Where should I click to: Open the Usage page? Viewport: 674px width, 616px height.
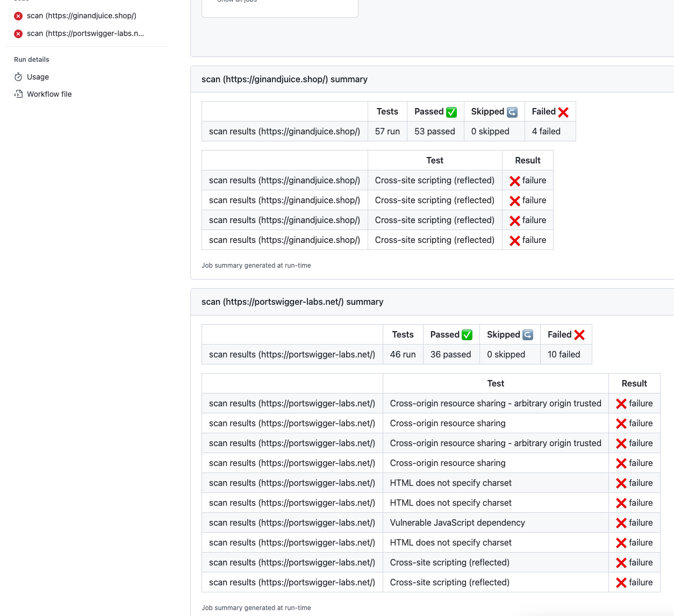38,77
